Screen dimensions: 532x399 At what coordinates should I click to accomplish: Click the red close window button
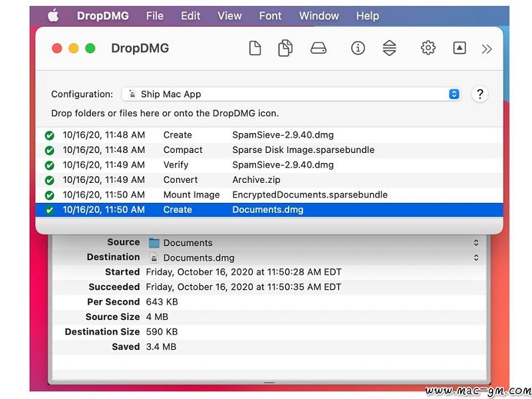coord(57,48)
